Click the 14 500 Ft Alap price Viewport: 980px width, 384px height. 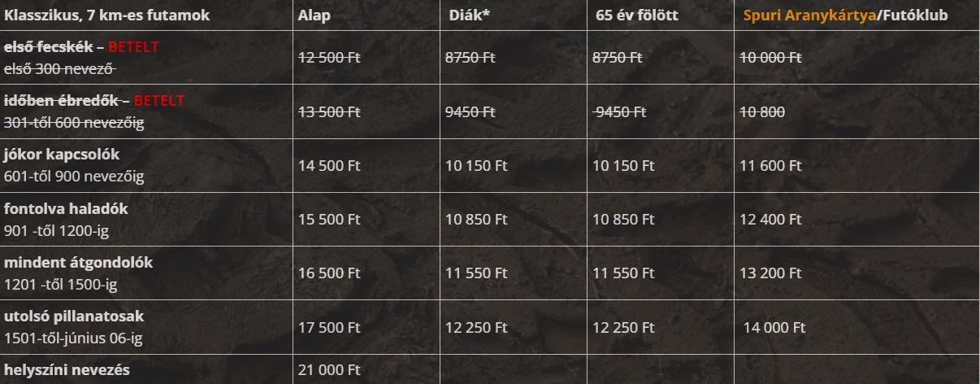pyautogui.click(x=328, y=165)
